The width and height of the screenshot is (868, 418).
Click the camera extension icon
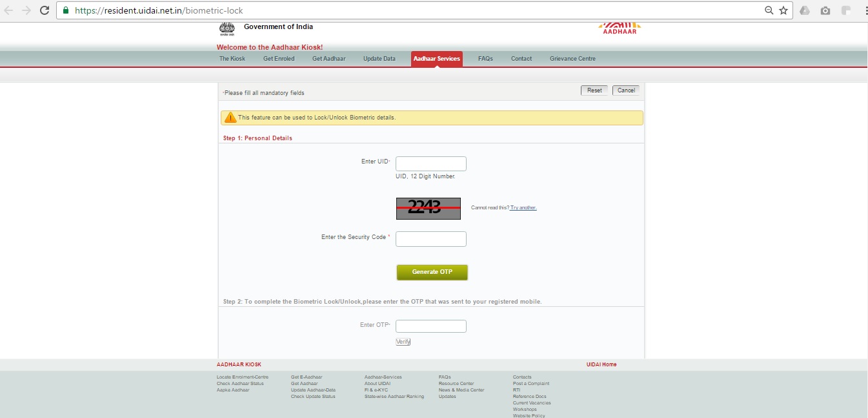825,10
